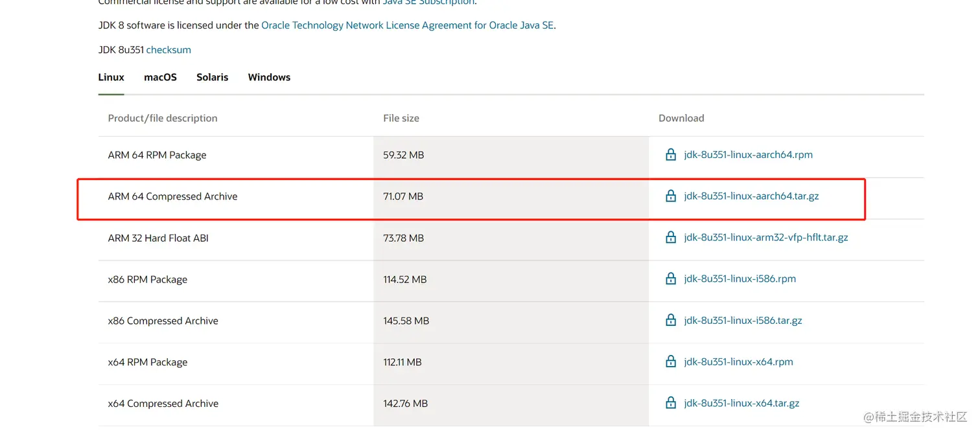Click the Download column header
The image size is (980, 436).
(681, 118)
